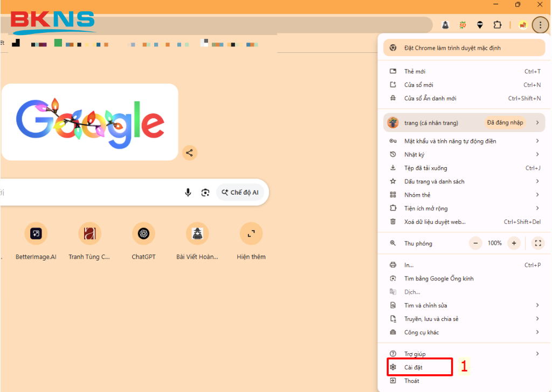Click the detective extension icon in toolbar
552x392 pixels.
click(x=445, y=25)
